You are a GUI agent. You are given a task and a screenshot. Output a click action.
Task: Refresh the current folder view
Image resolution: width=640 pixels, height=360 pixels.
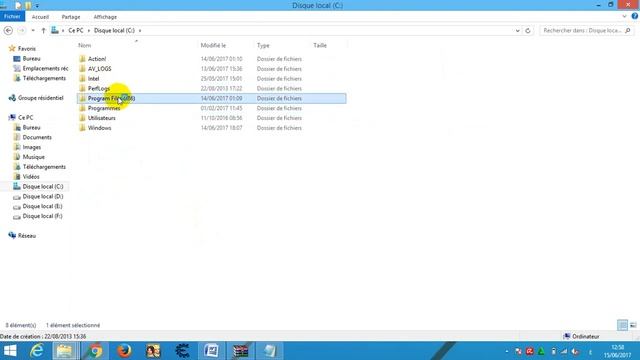[528, 31]
